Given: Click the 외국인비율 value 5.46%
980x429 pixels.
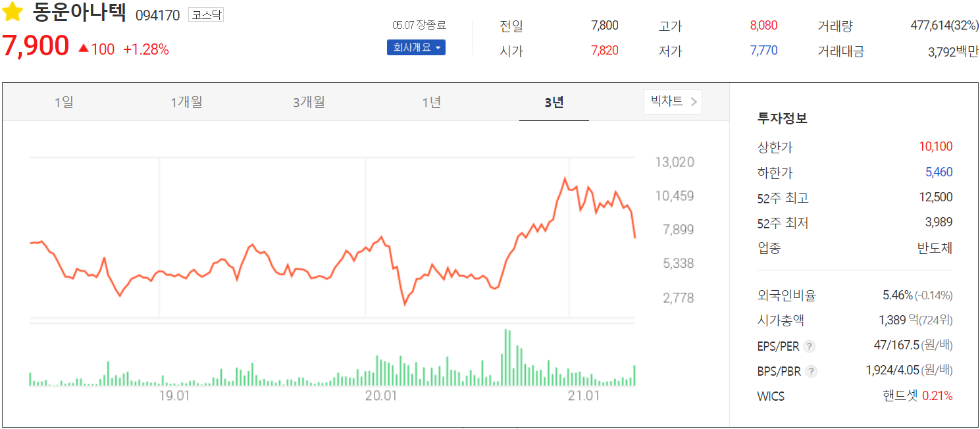Looking at the screenshot, I should tap(898, 295).
